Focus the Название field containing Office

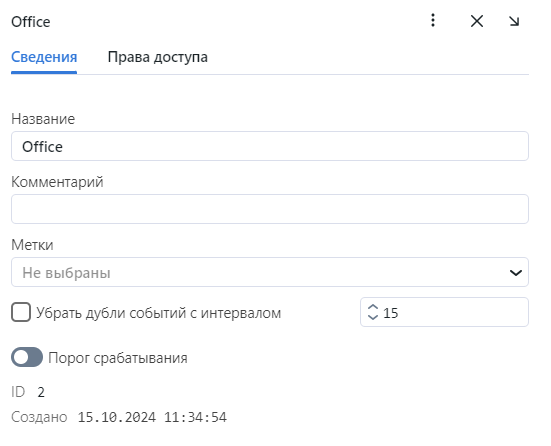click(x=270, y=146)
